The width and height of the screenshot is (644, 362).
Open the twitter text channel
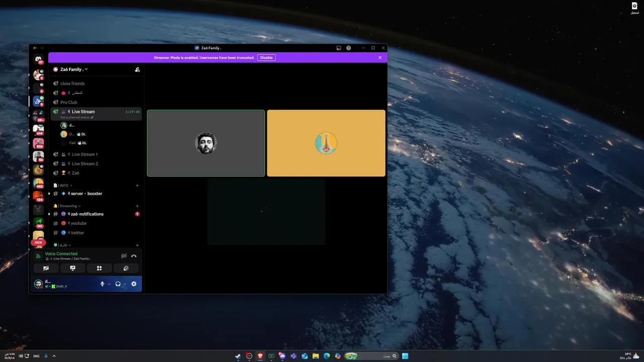tap(96, 233)
